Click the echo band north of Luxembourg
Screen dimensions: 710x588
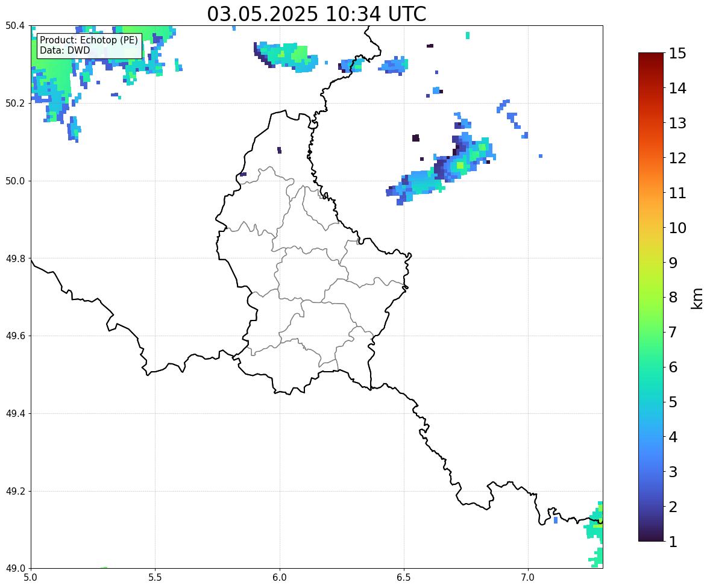click(x=285, y=57)
